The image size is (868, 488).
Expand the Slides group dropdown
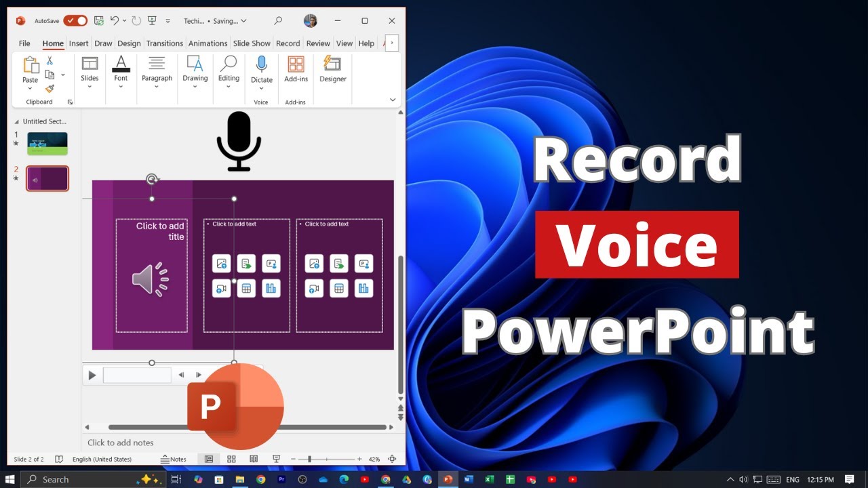[90, 73]
